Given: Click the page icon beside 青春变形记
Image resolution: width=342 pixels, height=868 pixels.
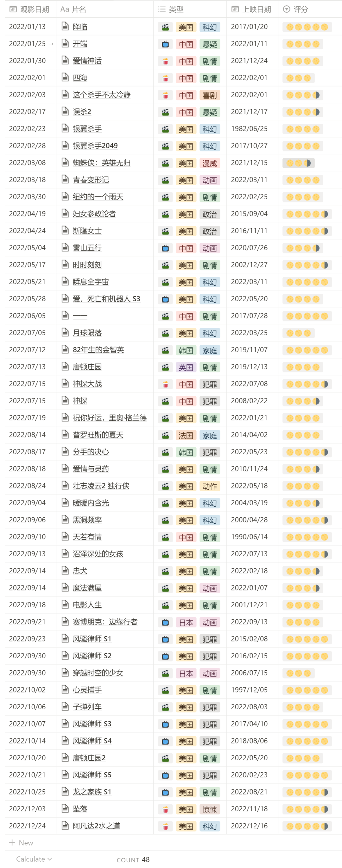Looking at the screenshot, I should pos(65,179).
